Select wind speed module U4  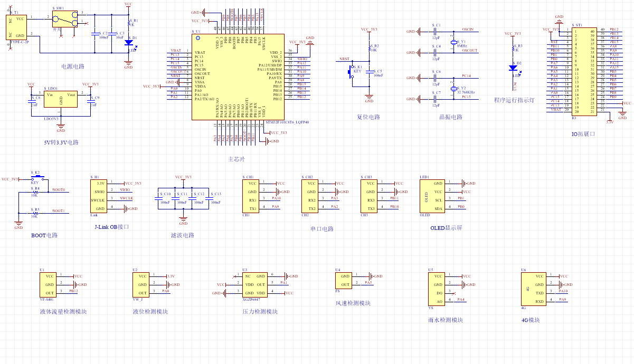(344, 280)
